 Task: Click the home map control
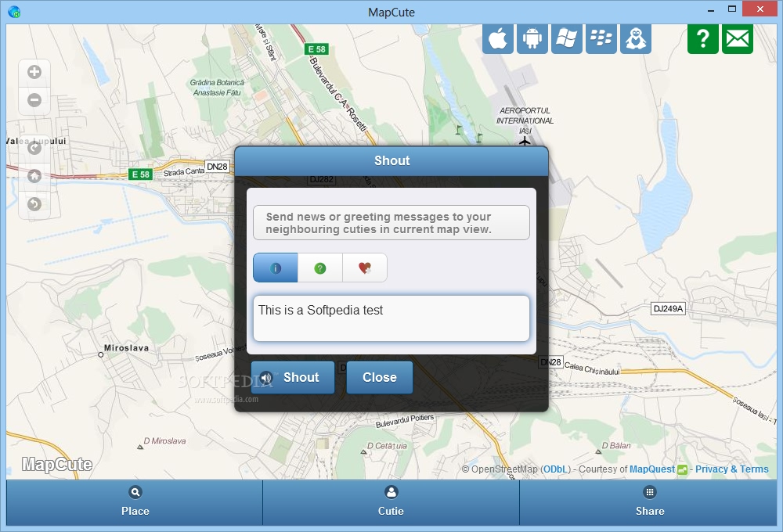point(34,176)
